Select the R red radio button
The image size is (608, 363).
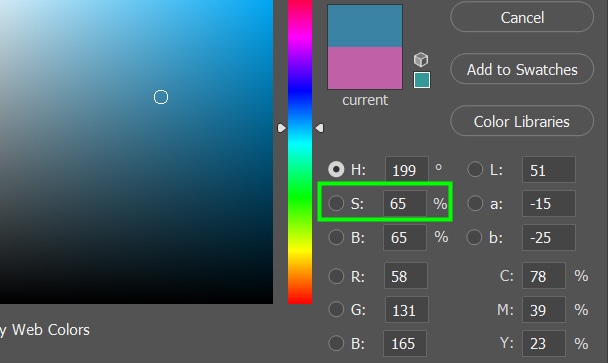coord(336,276)
